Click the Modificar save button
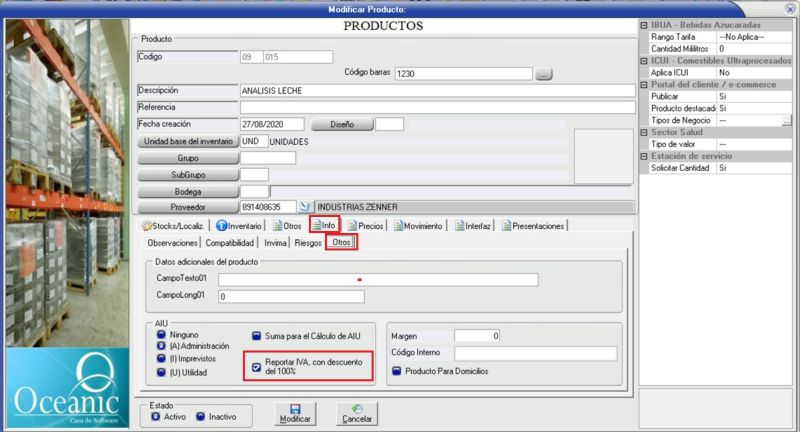 coord(295,412)
